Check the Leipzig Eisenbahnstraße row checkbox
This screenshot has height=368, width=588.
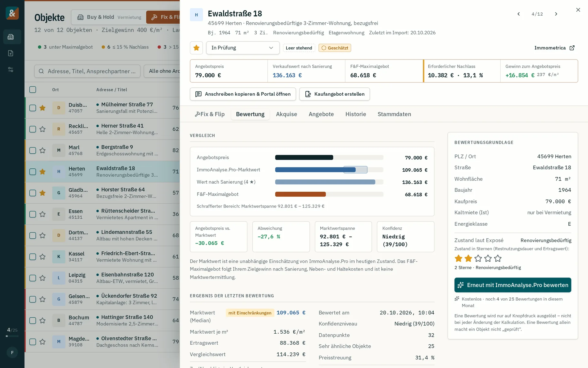point(33,278)
